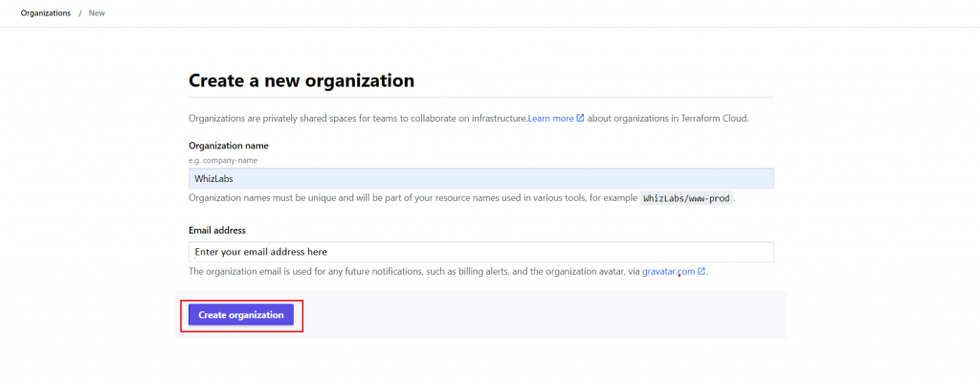The height and width of the screenshot is (385, 980).
Task: Click the Email address label
Action: point(217,230)
